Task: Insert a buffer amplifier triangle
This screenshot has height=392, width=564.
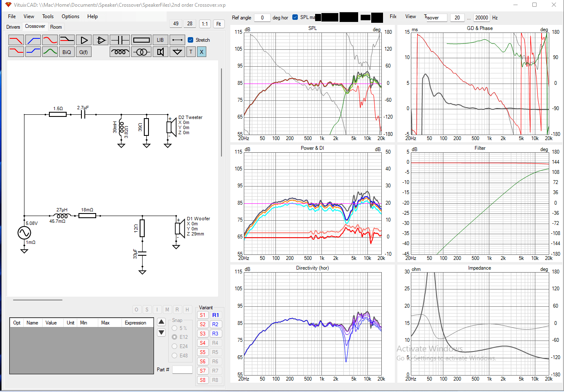Action: click(84, 40)
